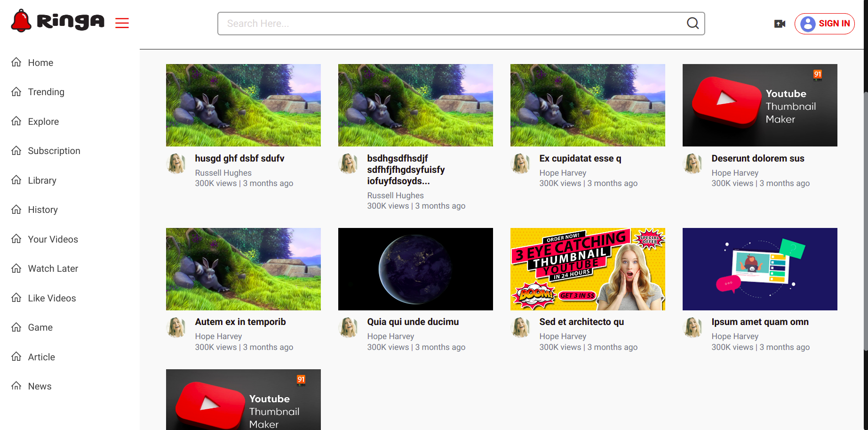
Task: Select Explore from the sidebar
Action: (x=43, y=122)
